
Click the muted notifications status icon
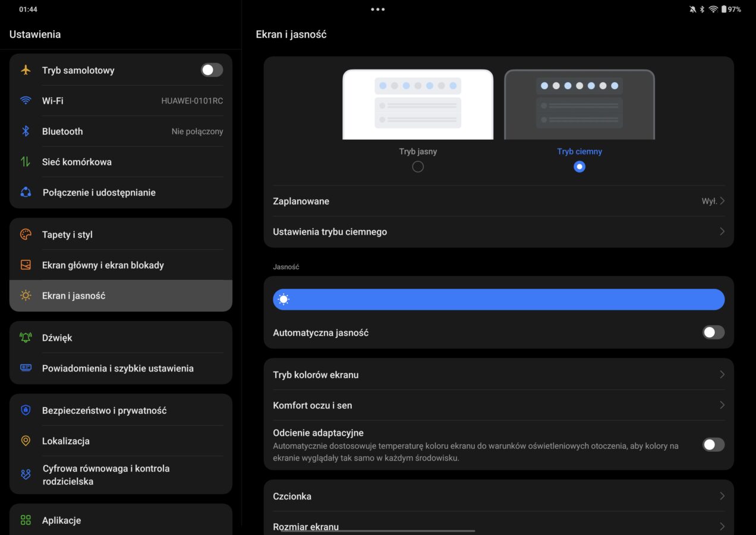tap(692, 10)
